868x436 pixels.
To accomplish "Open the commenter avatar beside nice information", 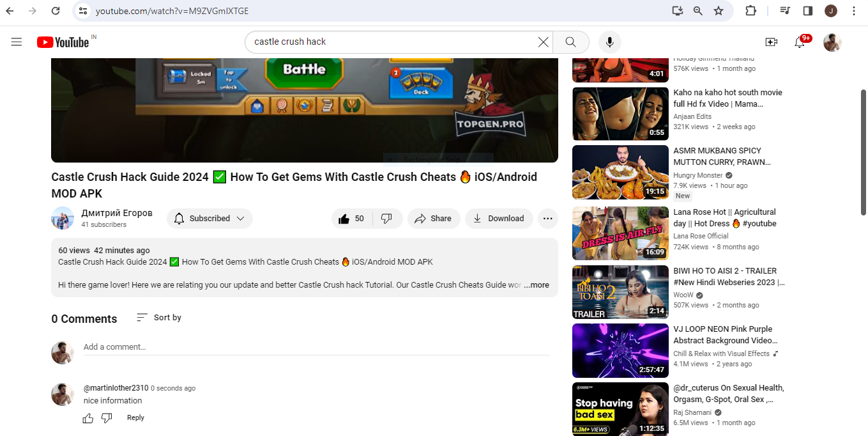I will point(63,394).
